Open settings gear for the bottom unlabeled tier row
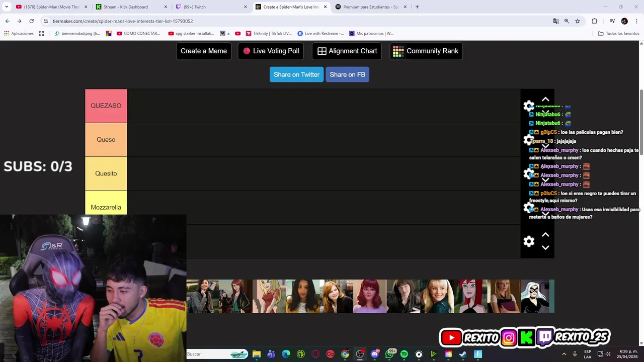 (529, 241)
